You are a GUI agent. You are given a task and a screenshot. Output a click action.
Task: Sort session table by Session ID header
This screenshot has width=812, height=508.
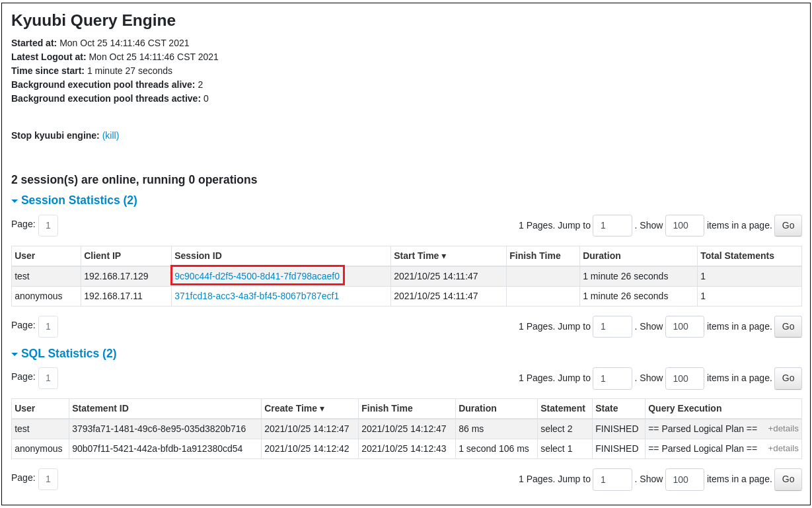coord(198,256)
